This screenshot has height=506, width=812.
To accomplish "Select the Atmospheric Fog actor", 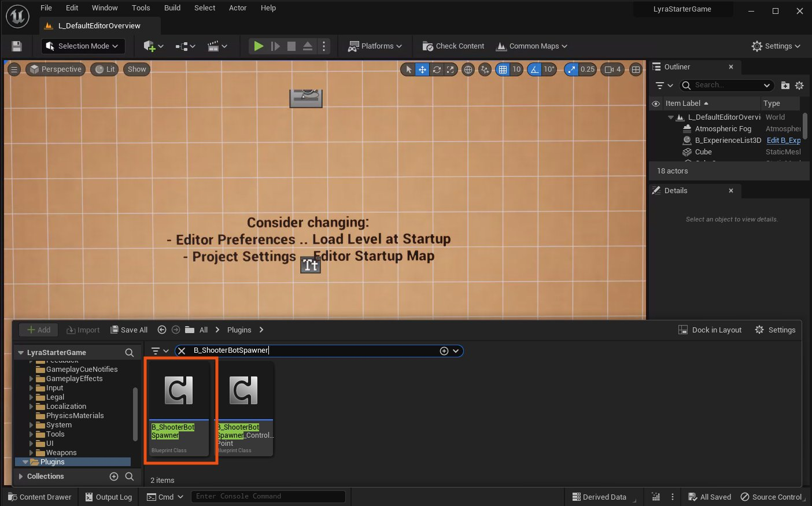I will 723,129.
